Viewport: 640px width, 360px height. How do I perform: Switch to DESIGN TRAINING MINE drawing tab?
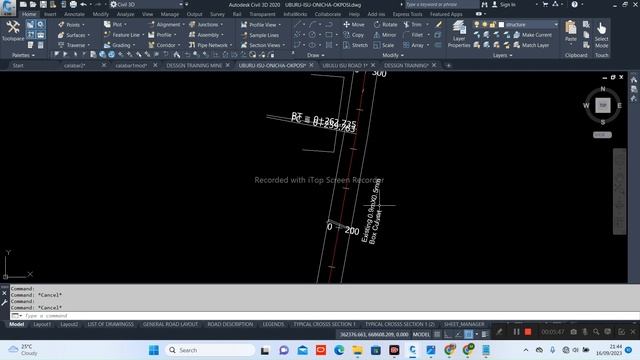[194, 65]
